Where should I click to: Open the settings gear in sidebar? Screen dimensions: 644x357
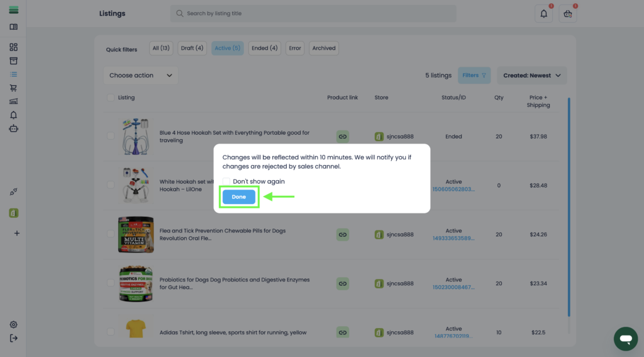13,325
